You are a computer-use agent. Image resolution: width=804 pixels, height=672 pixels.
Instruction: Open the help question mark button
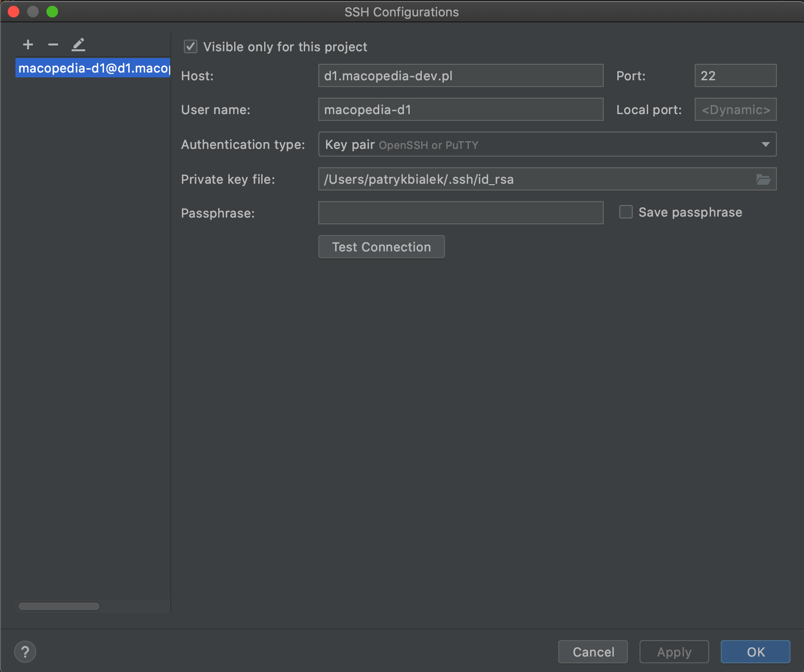click(25, 652)
